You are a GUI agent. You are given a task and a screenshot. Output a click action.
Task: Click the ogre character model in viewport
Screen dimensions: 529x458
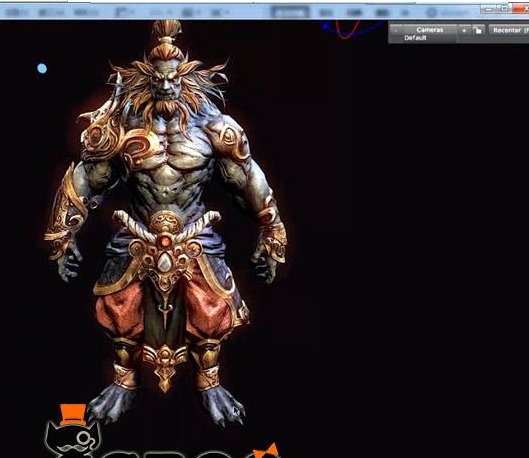165,223
